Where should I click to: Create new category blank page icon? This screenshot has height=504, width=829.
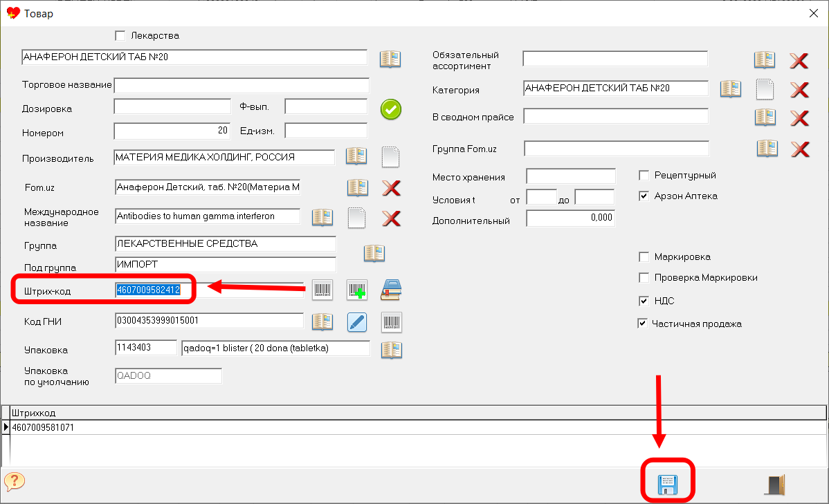point(765,89)
